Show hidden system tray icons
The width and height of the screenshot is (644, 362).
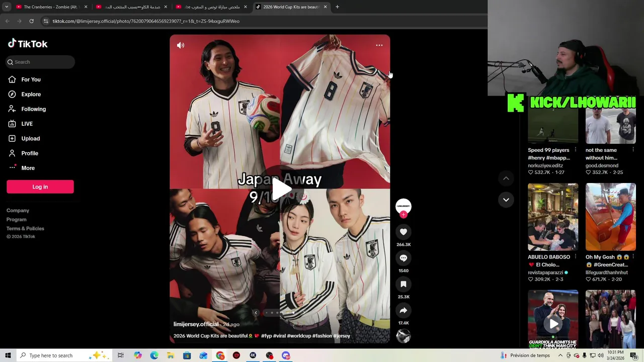[x=560, y=355]
